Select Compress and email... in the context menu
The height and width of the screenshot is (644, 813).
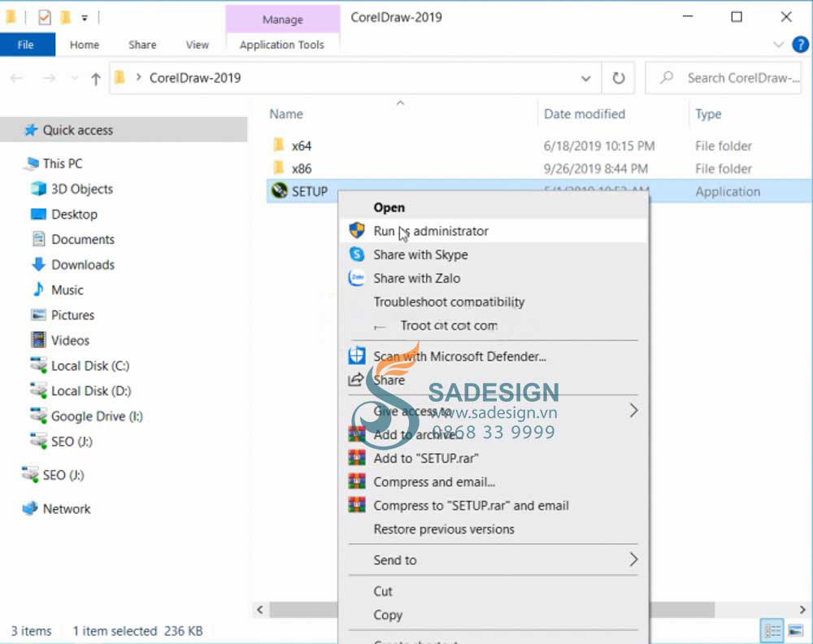tap(493, 482)
